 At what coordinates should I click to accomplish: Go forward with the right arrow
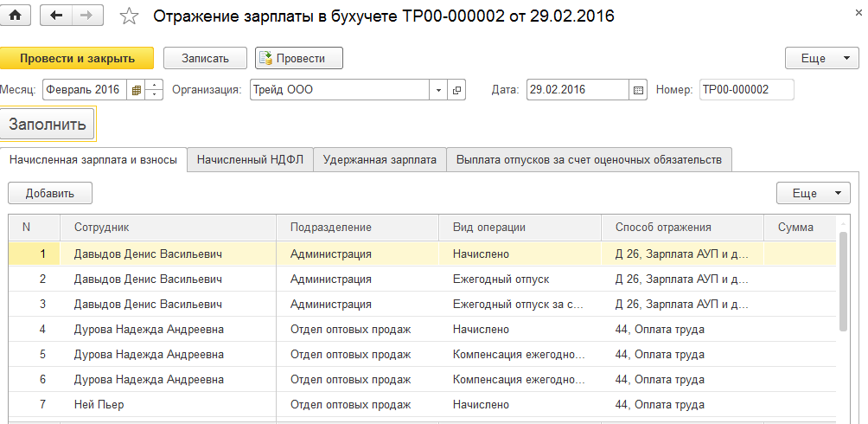coord(86,16)
